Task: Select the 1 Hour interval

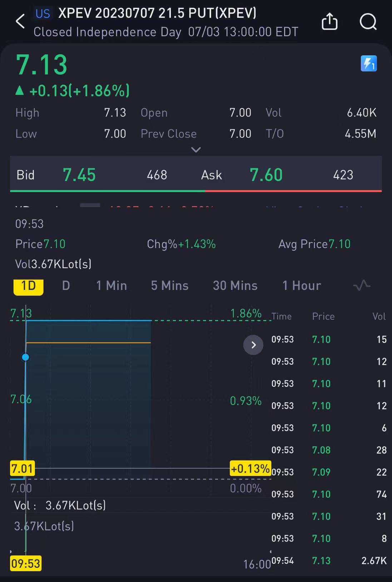Action: [x=302, y=286]
